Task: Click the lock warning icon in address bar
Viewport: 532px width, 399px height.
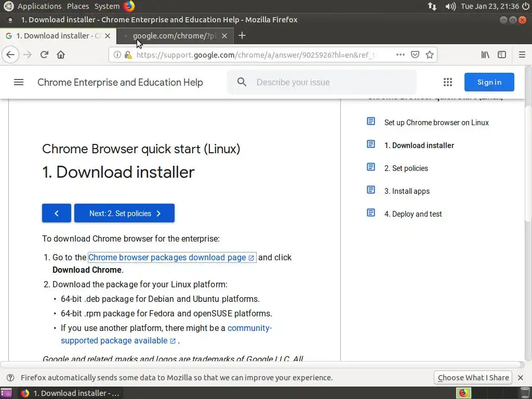Action: 128,55
